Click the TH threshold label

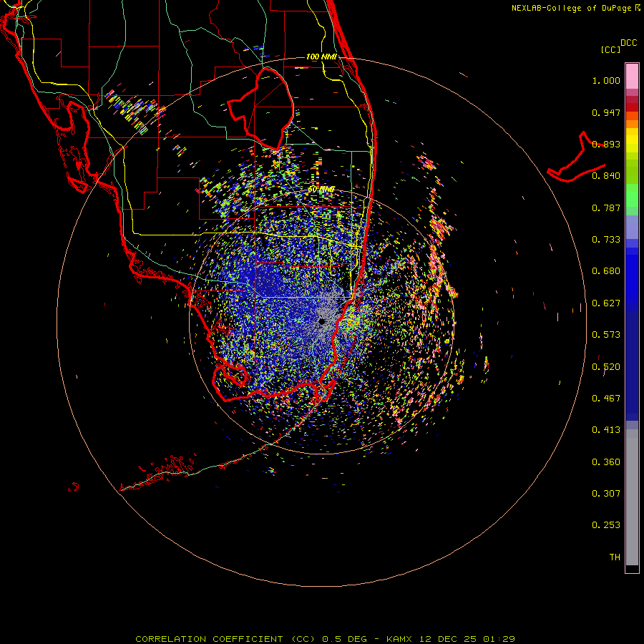point(615,557)
